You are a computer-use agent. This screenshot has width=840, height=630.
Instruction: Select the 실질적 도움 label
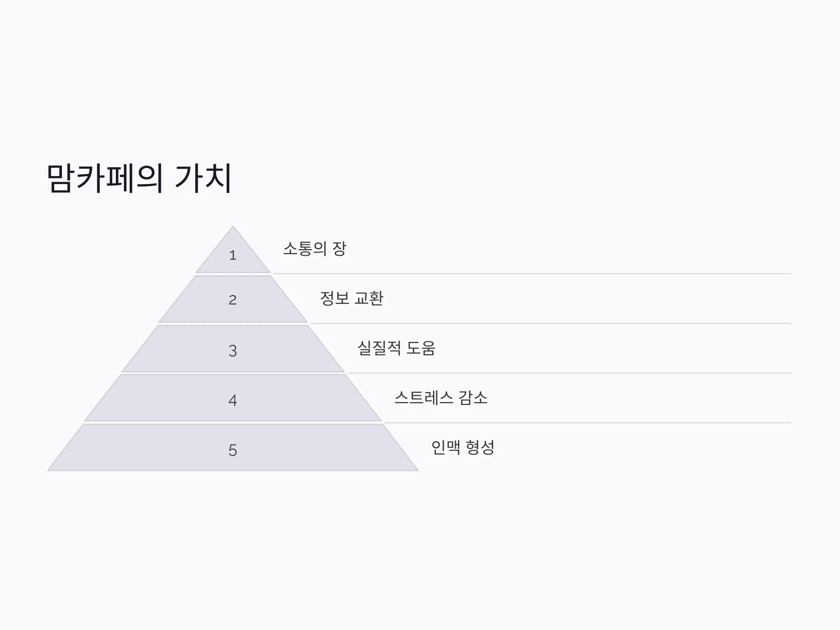[397, 348]
